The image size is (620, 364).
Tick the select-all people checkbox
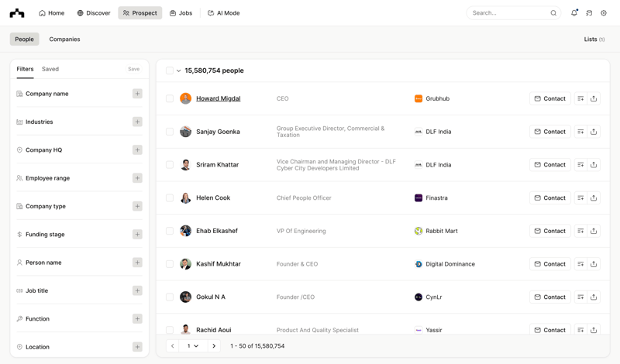tap(170, 70)
